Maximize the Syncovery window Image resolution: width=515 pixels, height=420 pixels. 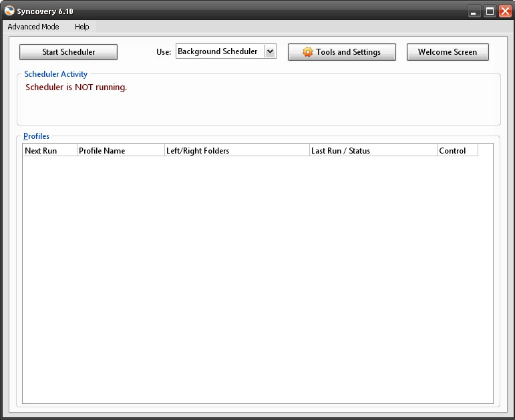[x=490, y=11]
